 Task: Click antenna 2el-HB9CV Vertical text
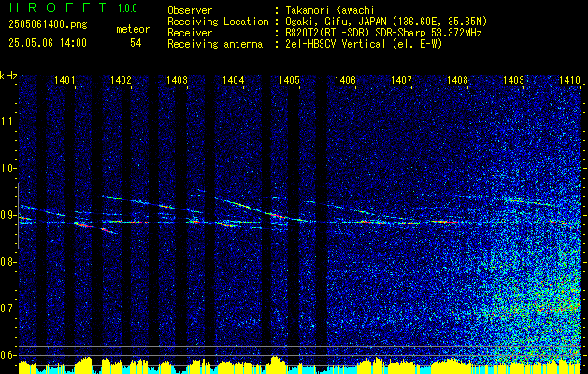click(365, 44)
